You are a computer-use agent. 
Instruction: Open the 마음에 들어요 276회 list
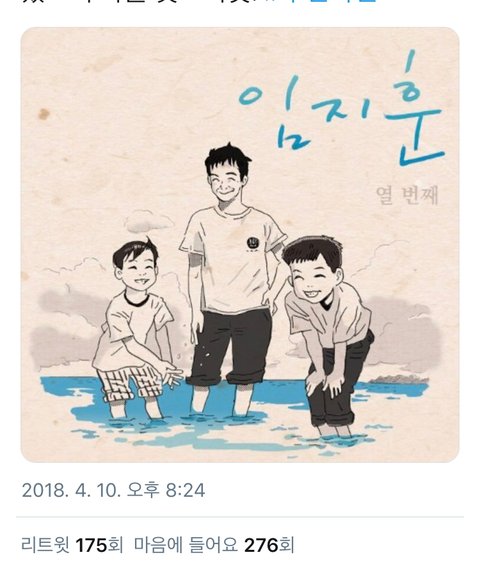tap(214, 545)
